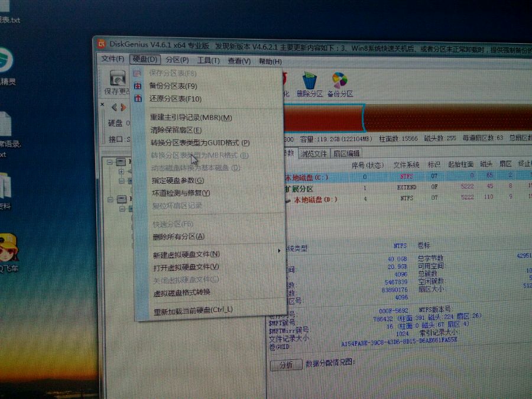The height and width of the screenshot is (399, 532).
Task: Click the icon beside 还原分区表(F10)
Action: 138,98
